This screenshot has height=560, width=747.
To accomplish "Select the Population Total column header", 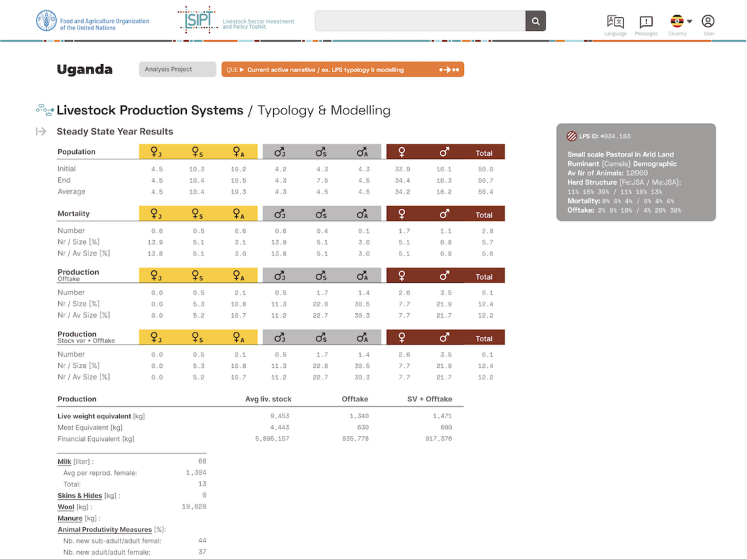I will pyautogui.click(x=484, y=153).
